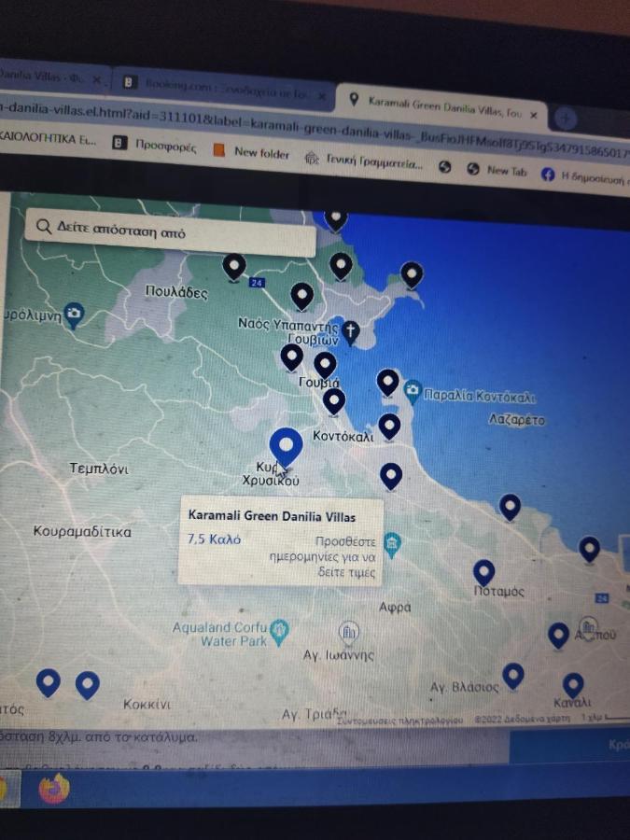This screenshot has width=630, height=840.
Task: Open the Προσφορές bookmark
Action: [155, 145]
